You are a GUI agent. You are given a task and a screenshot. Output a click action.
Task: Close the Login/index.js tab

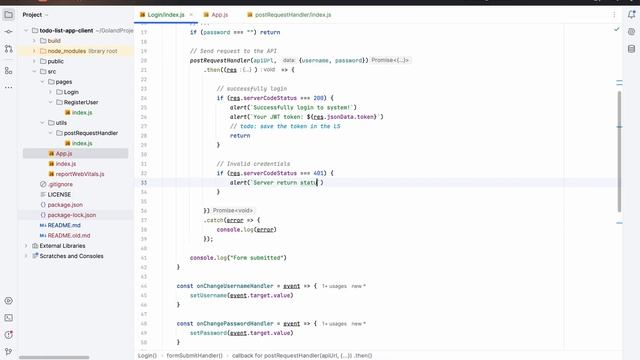tap(191, 15)
